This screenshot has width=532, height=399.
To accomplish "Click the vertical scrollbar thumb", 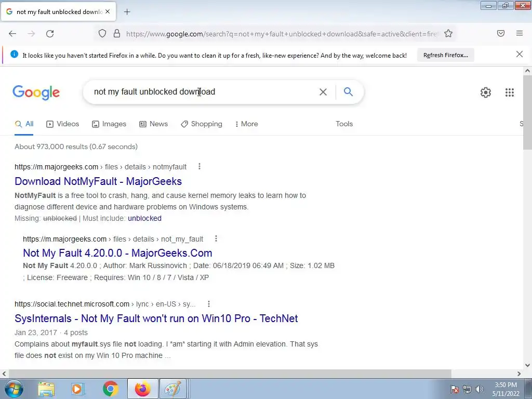I will click(527, 112).
